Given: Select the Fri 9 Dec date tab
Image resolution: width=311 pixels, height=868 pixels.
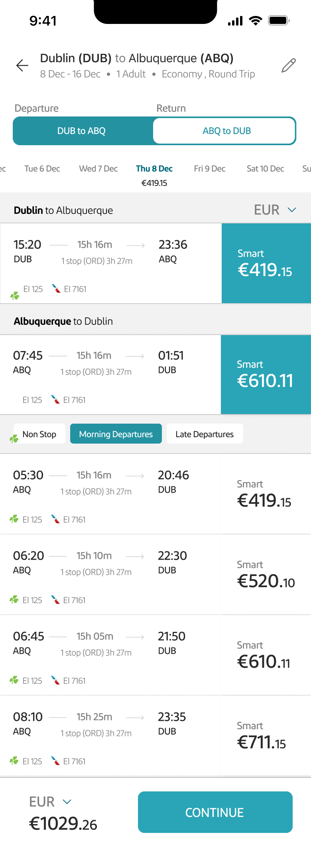Looking at the screenshot, I should click(210, 169).
